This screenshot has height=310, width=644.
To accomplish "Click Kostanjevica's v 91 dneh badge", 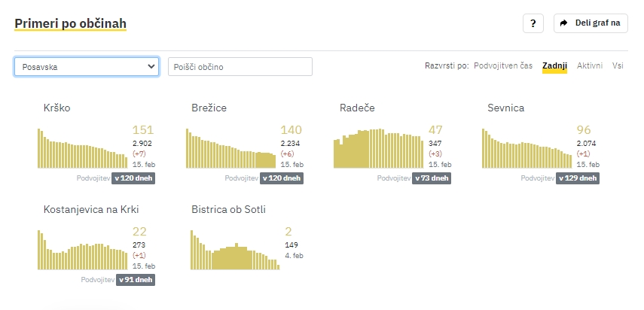I will 136,280.
